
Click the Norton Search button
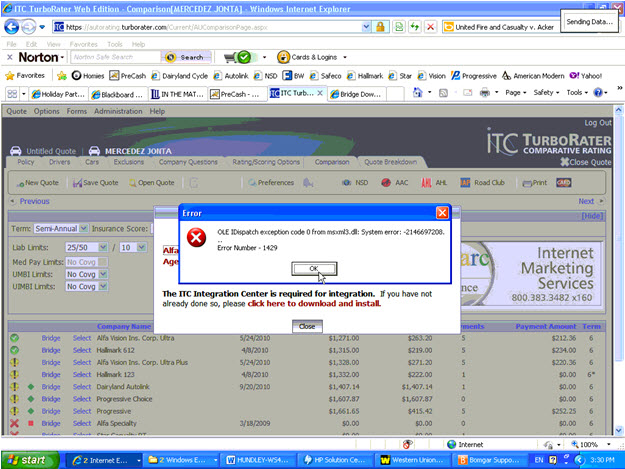tap(186, 57)
